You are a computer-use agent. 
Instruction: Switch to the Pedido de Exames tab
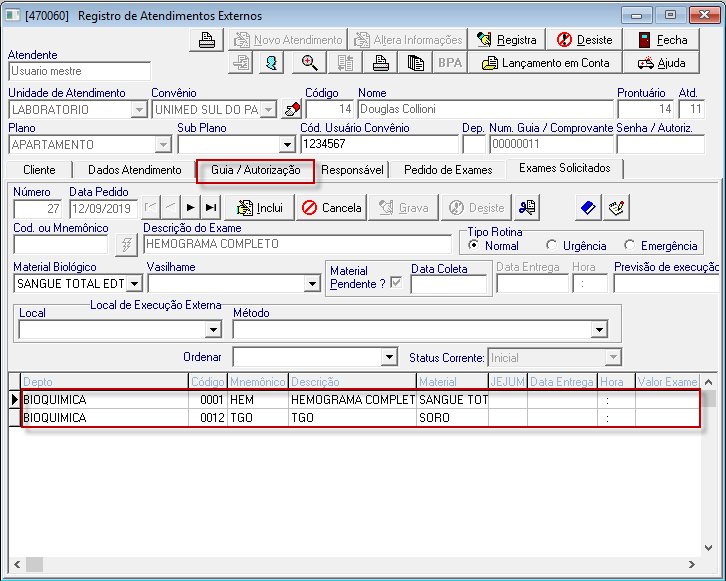pos(448,170)
